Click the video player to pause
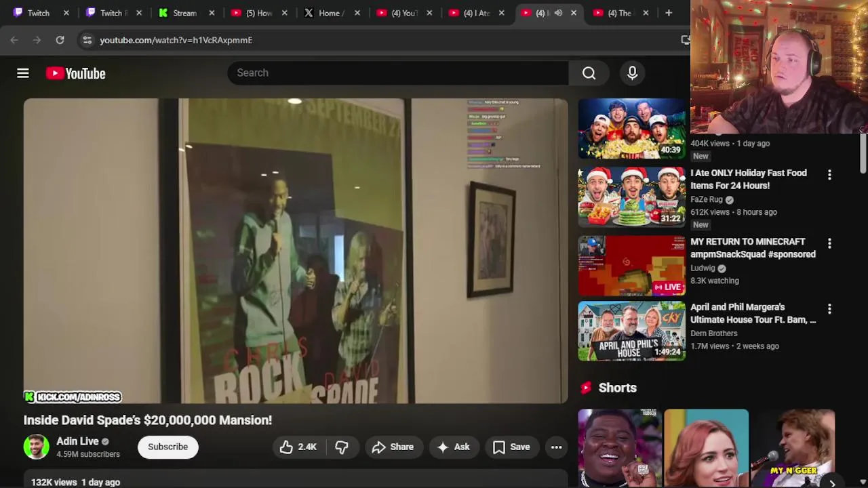868x488 pixels. click(296, 251)
